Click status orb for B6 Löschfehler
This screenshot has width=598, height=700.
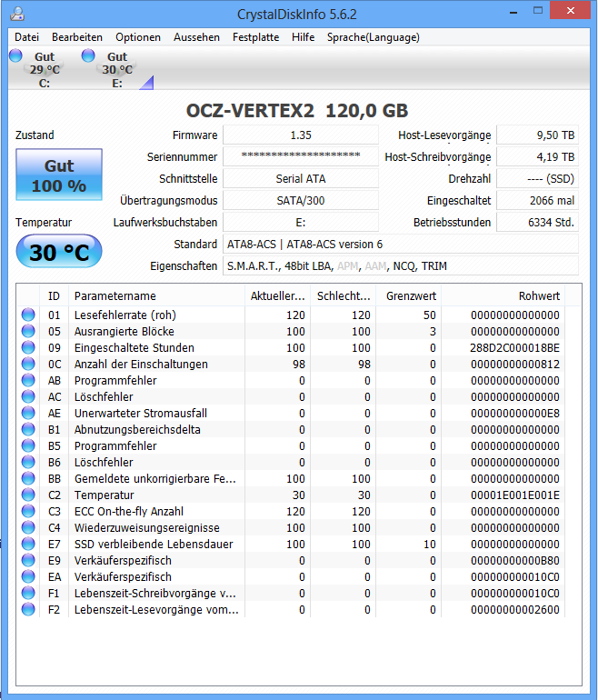[28, 462]
